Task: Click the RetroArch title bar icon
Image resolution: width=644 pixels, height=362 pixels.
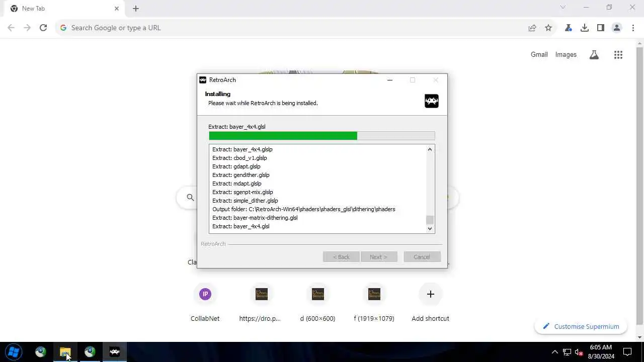Action: coord(203,80)
